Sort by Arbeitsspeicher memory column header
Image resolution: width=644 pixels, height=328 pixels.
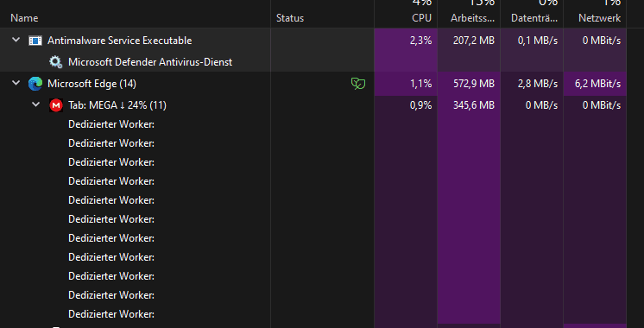point(472,18)
